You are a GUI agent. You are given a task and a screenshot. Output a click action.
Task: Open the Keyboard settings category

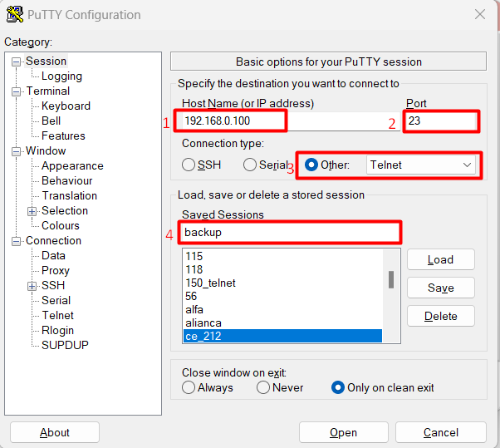[x=66, y=106]
